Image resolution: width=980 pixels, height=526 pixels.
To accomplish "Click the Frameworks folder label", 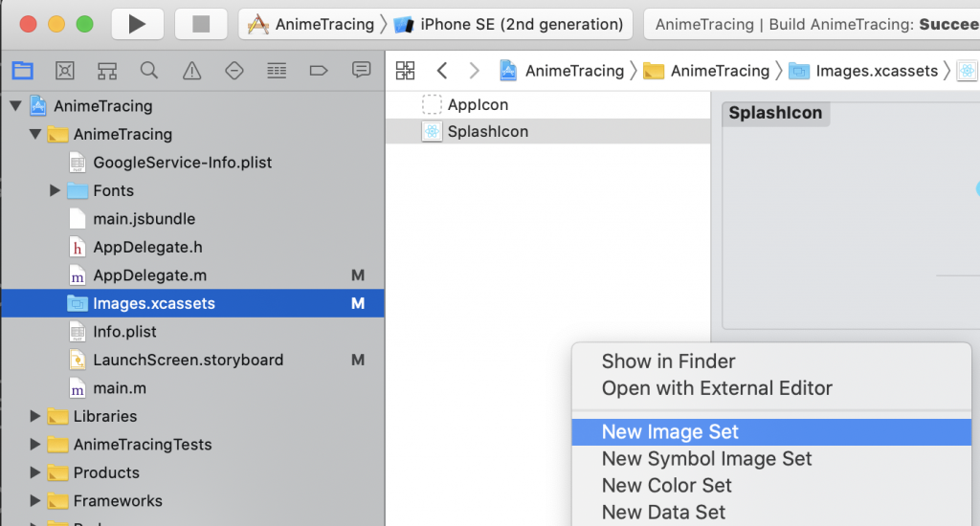I will pos(118,500).
